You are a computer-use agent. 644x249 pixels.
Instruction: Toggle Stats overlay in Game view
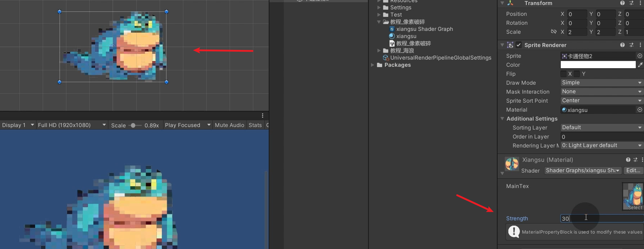[x=255, y=125]
